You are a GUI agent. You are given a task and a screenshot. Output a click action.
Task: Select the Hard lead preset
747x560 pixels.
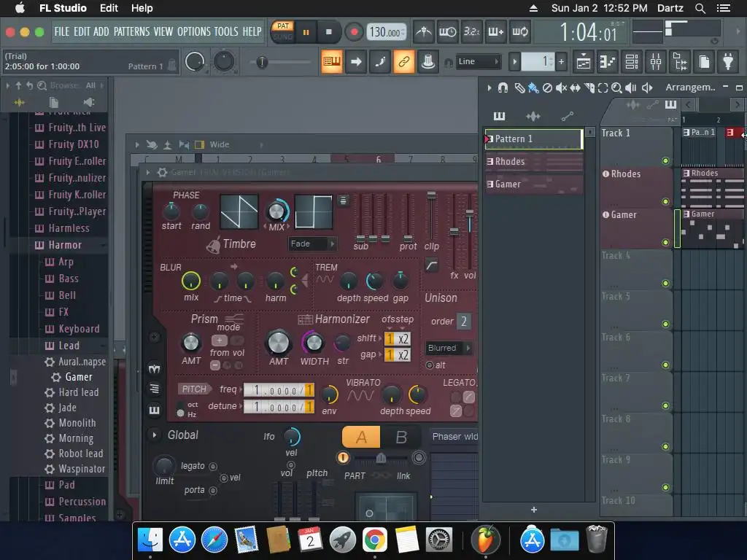78,392
